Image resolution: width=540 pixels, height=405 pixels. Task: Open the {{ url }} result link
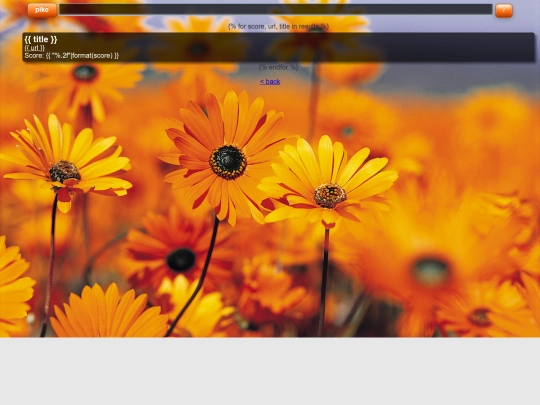tap(34, 48)
